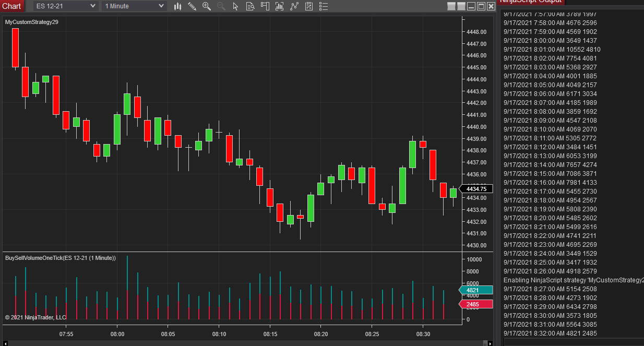The width and height of the screenshot is (644, 346).
Task: Select output row 8:06:00 AM 6171 3034
Action: 550,94
